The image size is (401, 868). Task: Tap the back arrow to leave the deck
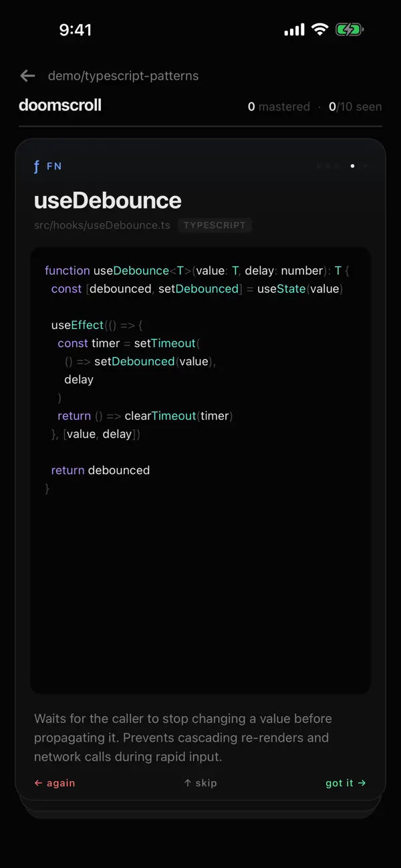click(x=27, y=76)
